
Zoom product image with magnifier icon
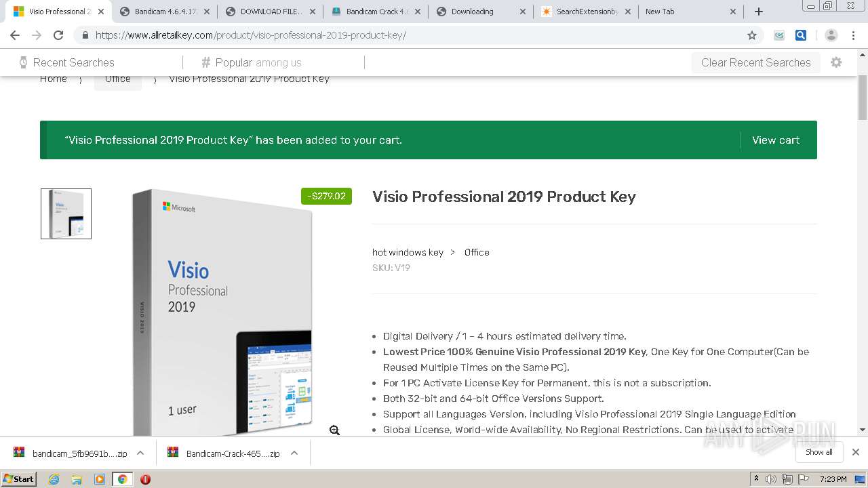point(334,430)
